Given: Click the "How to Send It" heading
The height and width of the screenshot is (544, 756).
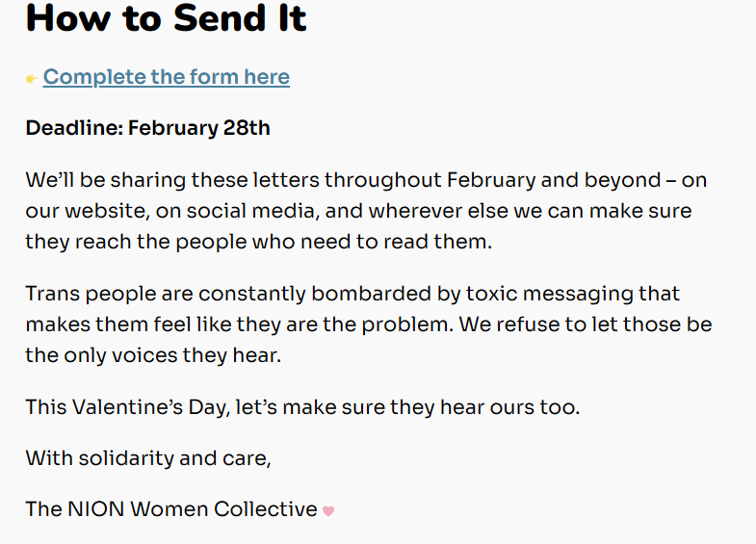Looking at the screenshot, I should click(x=166, y=19).
